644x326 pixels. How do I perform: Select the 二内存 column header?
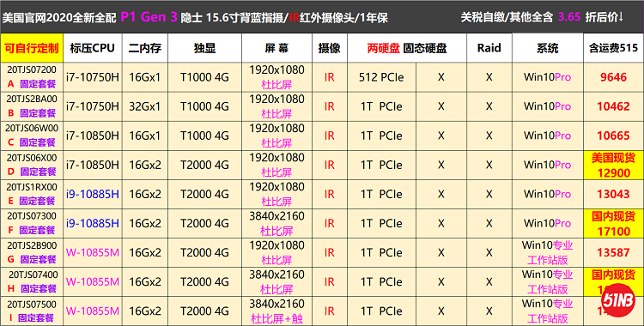[144, 48]
